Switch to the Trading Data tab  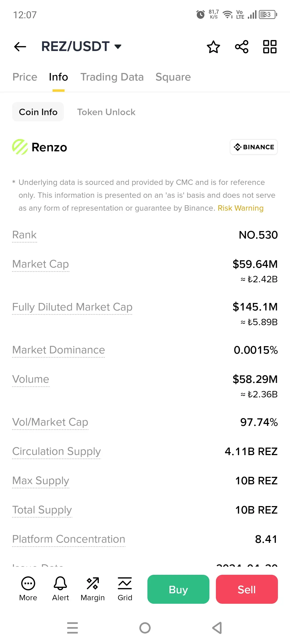click(112, 77)
